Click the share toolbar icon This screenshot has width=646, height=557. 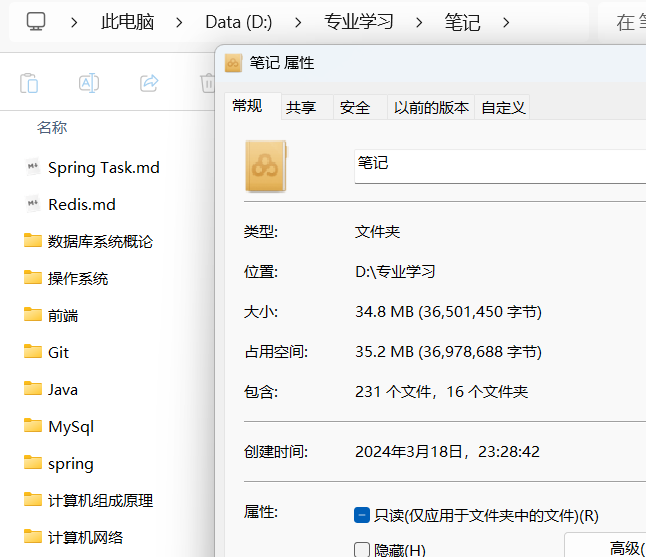point(149,83)
